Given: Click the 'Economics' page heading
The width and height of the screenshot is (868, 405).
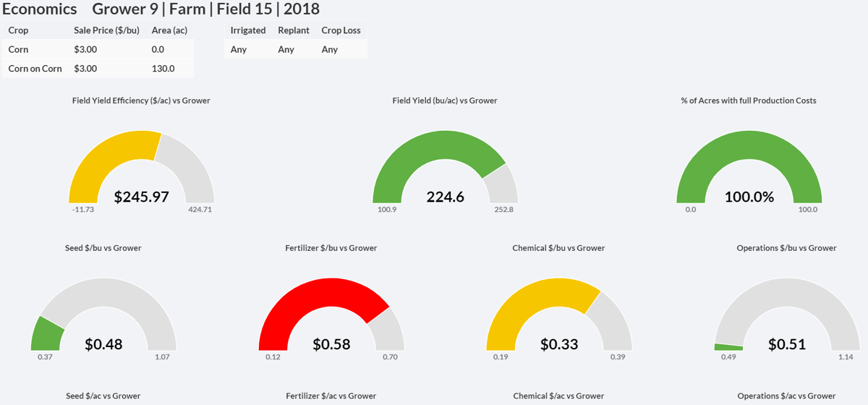Looking at the screenshot, I should (40, 9).
